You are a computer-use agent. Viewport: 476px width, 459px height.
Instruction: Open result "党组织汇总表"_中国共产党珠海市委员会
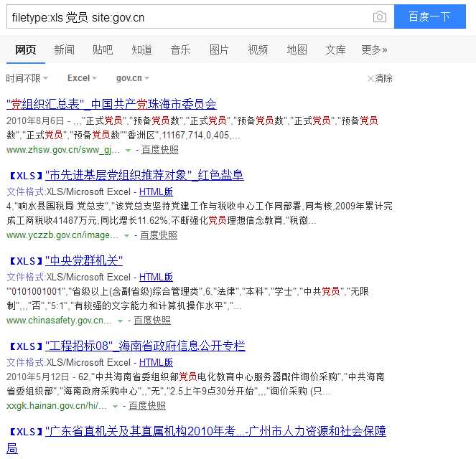pyautogui.click(x=111, y=104)
